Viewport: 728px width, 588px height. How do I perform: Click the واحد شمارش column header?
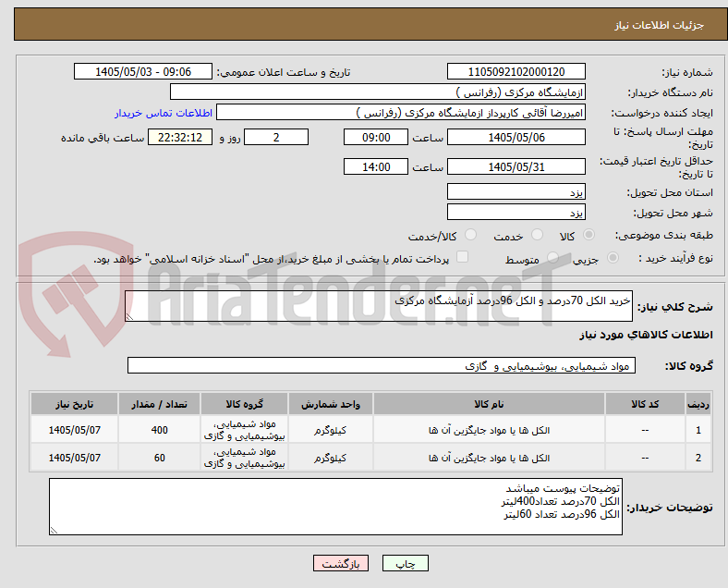(330, 404)
